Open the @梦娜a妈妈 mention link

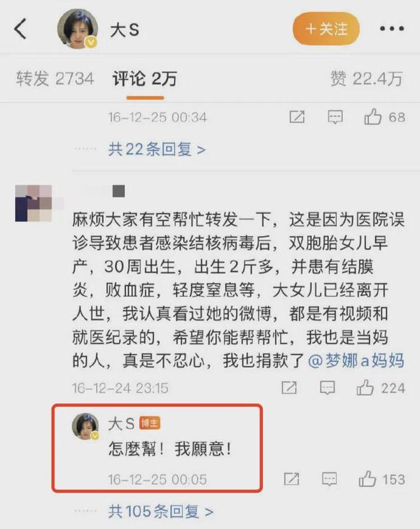click(356, 361)
